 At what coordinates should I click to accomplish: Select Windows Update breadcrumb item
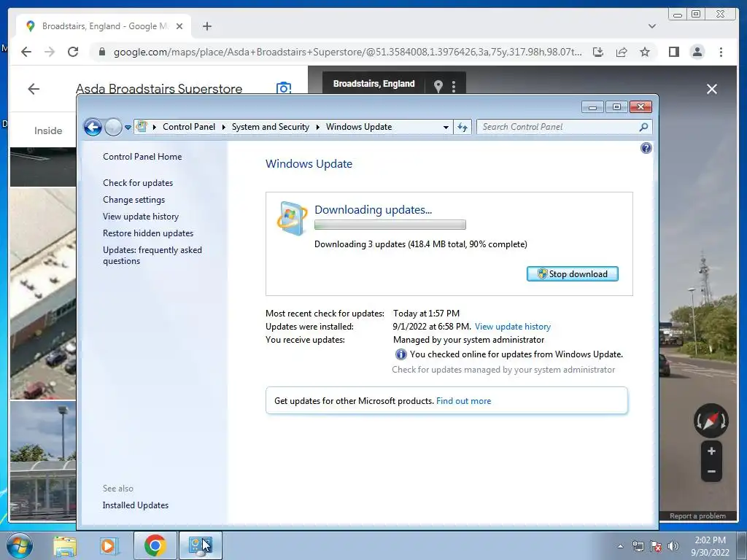tap(359, 127)
